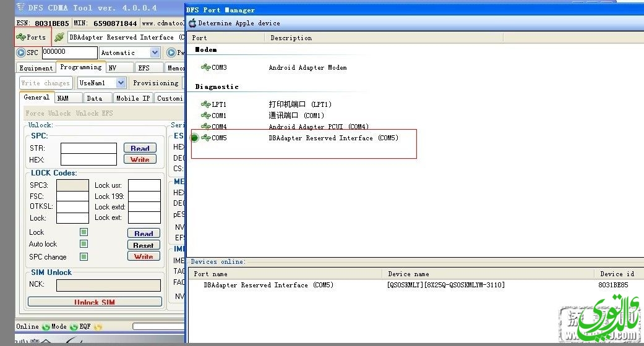Click the COM5 port icon
This screenshot has width=644, height=346.
click(x=206, y=138)
